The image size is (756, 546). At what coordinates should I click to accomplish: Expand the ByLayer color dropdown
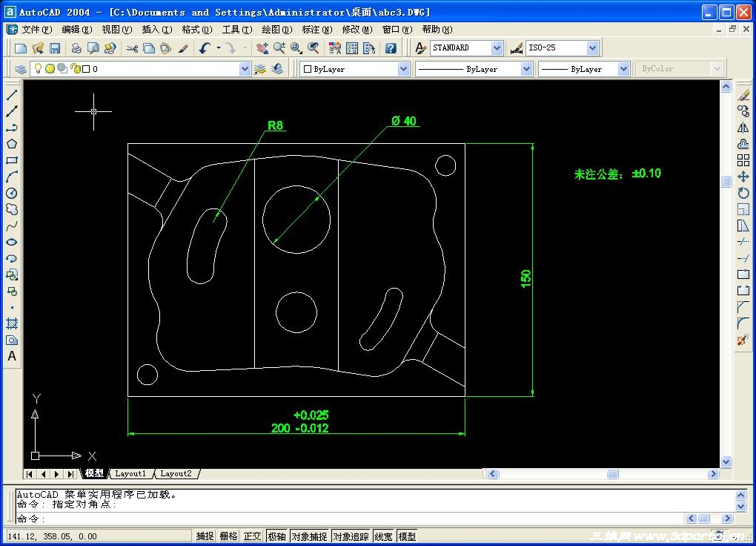pyautogui.click(x=403, y=69)
